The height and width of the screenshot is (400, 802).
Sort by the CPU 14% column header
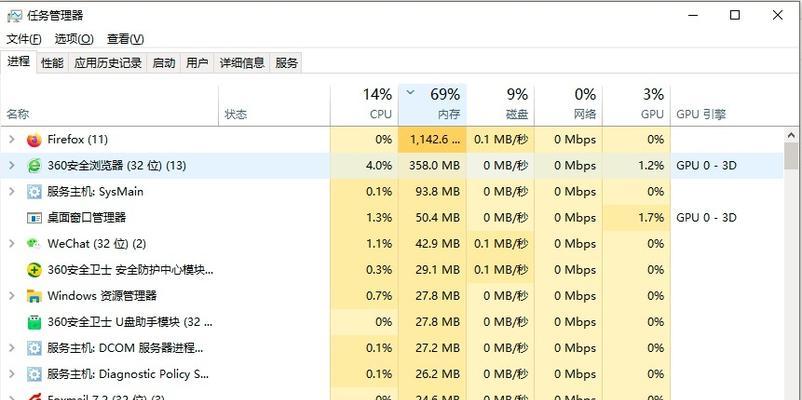tap(364, 105)
